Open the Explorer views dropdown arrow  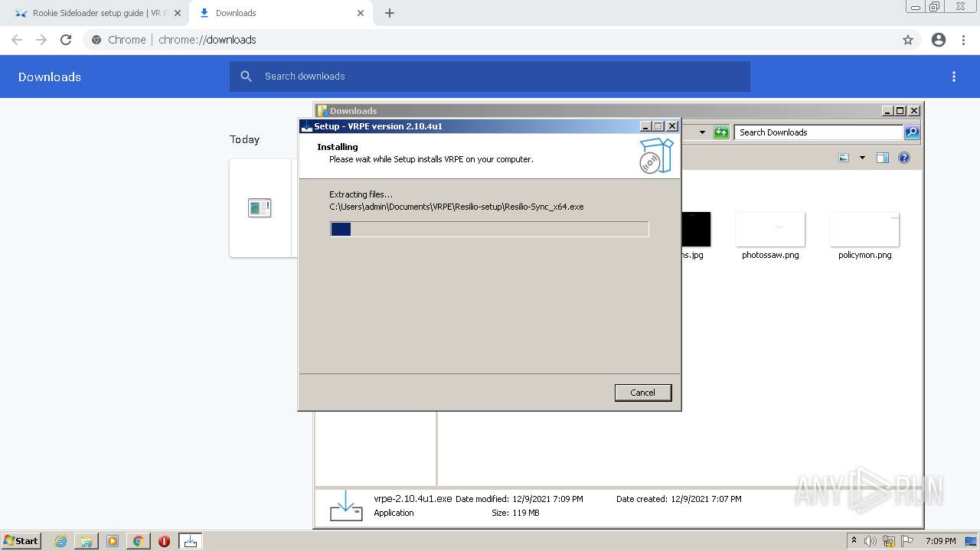pyautogui.click(x=862, y=158)
